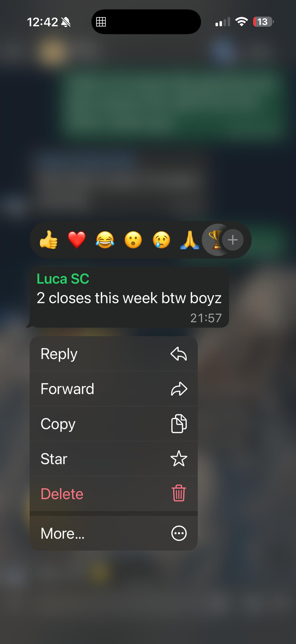Viewport: 296px width, 644px height.
Task: Tap the Reply arrow icon
Action: [x=179, y=354]
